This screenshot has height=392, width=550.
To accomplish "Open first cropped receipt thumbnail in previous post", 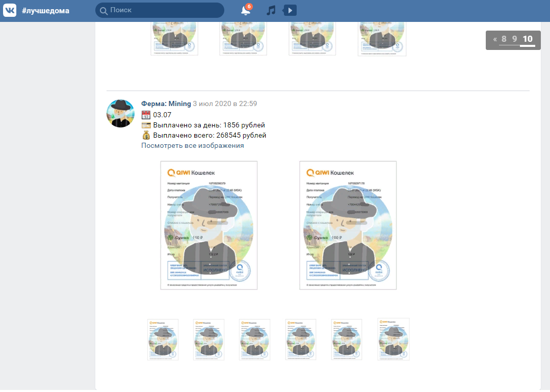I will pos(174,39).
